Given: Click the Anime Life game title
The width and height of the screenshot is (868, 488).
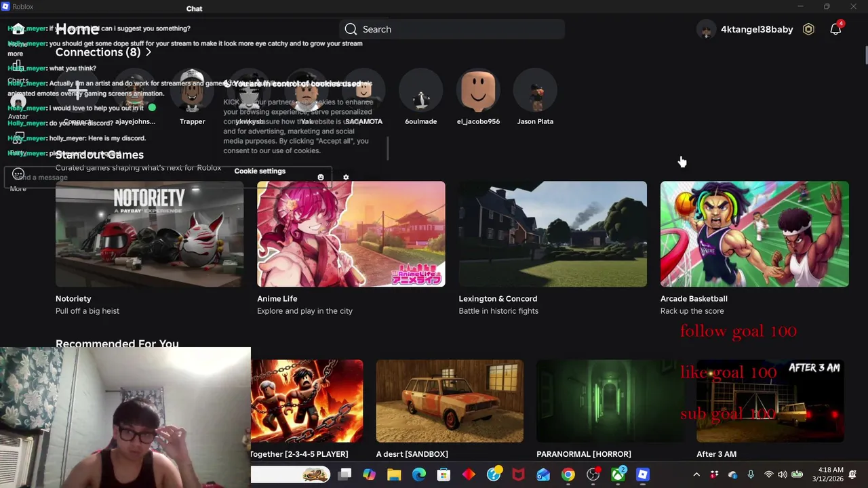Looking at the screenshot, I should [277, 298].
